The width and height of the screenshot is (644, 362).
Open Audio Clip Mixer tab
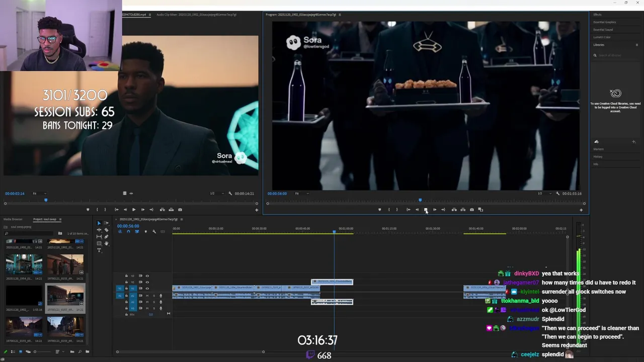[196, 15]
